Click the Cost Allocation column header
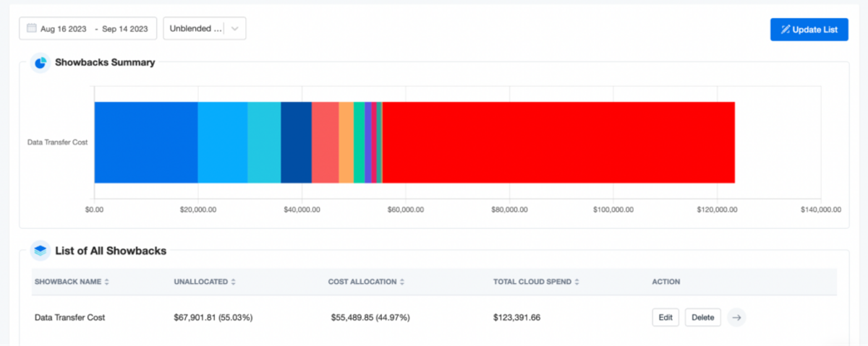The image size is (868, 346). pos(362,282)
